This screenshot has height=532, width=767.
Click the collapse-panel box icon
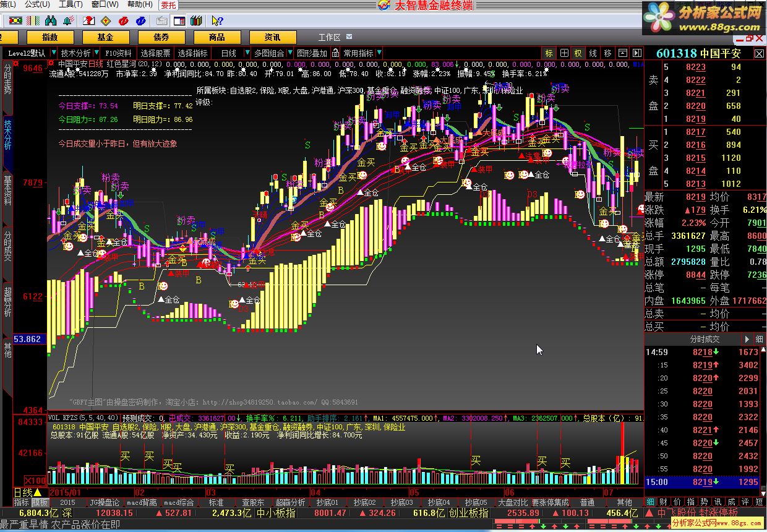[x=622, y=53]
